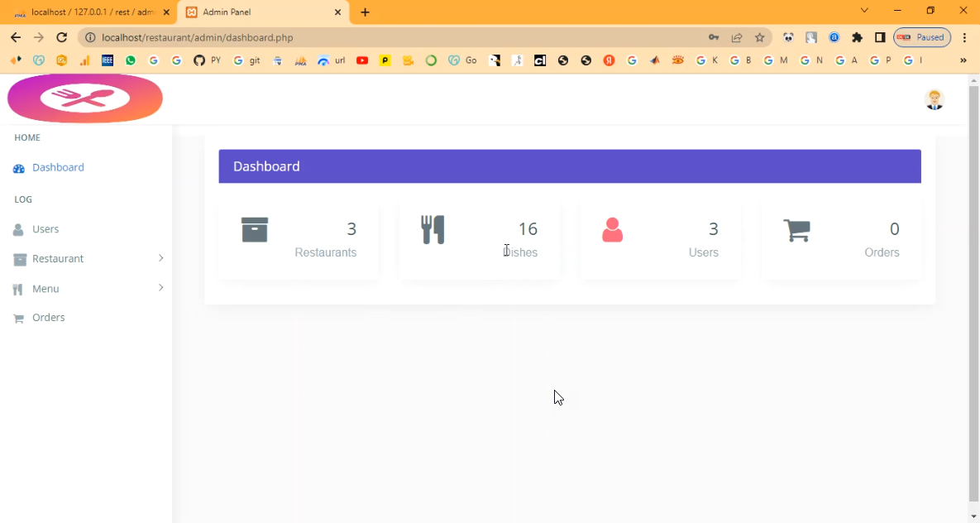Viewport: 980px width, 523px height.
Task: Open Orders in the sidebar
Action: [x=48, y=318]
